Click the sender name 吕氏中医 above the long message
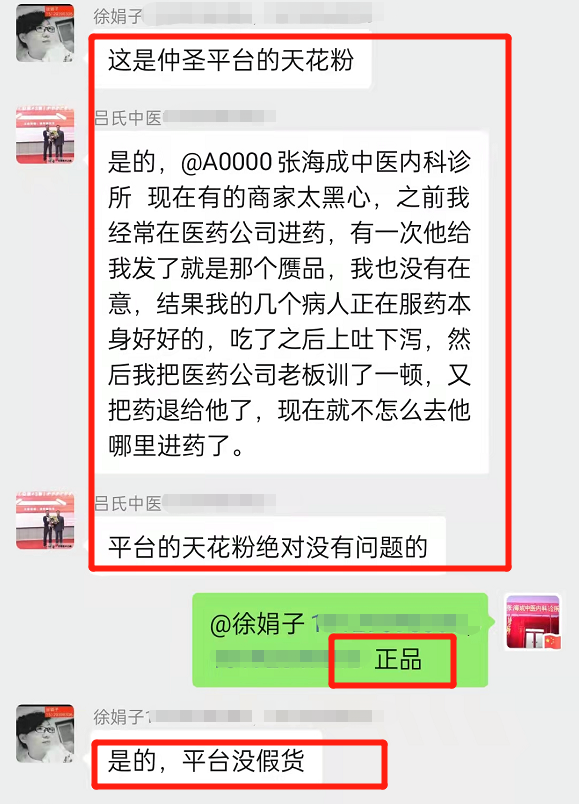 point(127,118)
